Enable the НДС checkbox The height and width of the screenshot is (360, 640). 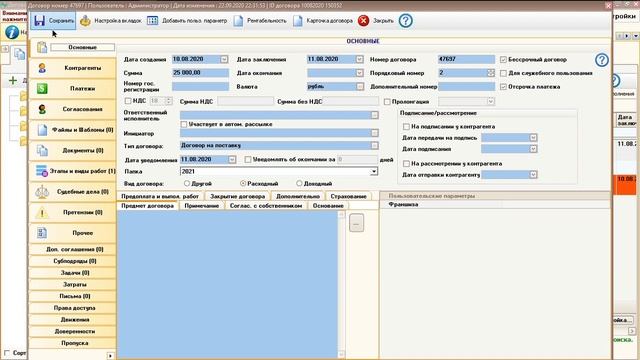click(x=128, y=101)
